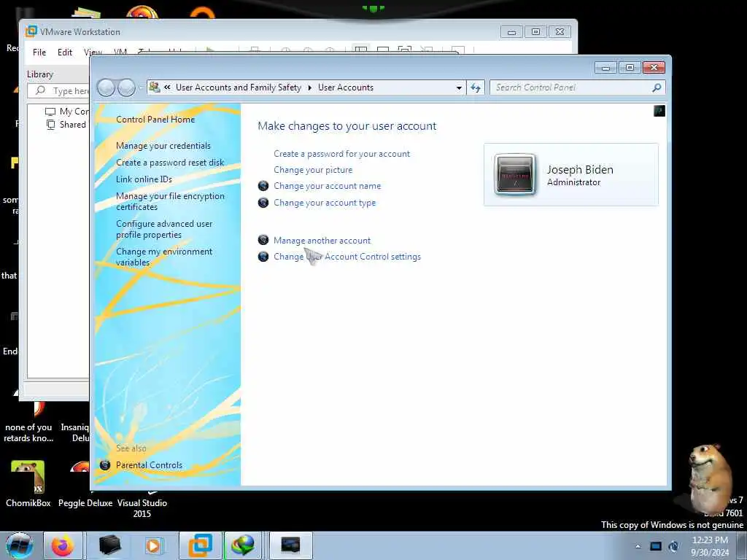Open Change User Account Control settings

347,257
